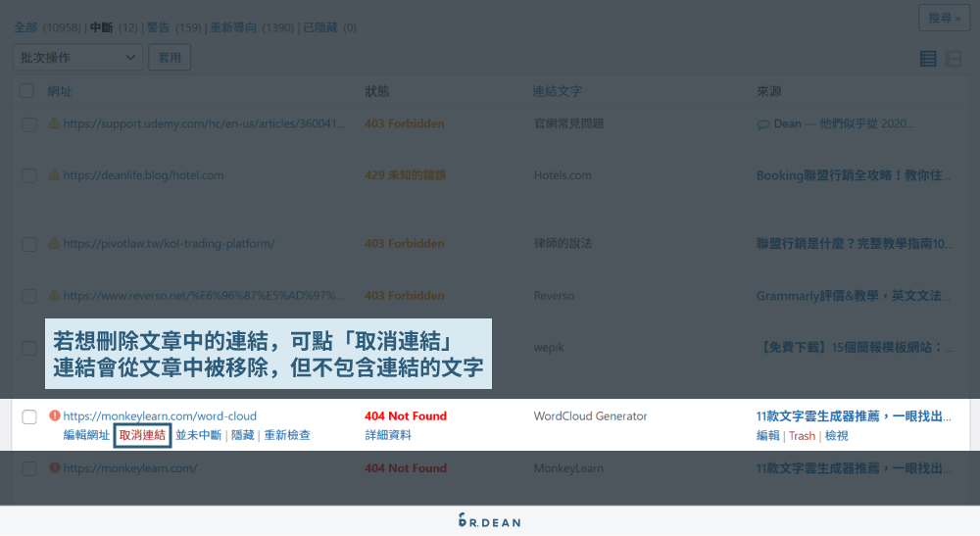
Task: Click warning icon beside pivotlaw.tw link
Action: coord(54,243)
